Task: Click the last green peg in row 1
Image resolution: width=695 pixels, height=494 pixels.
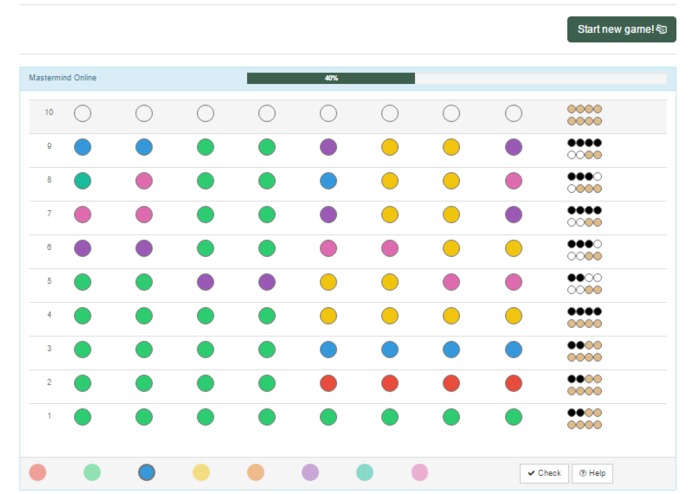Action: (513, 417)
